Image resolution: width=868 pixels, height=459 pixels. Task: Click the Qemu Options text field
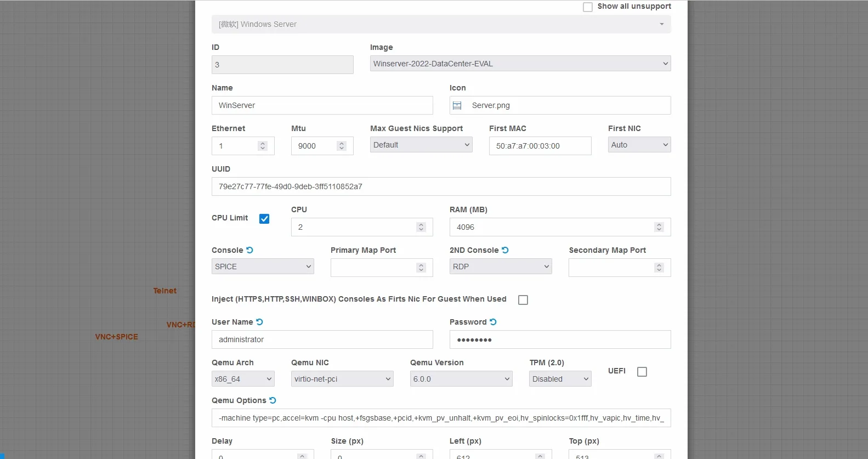point(441,418)
